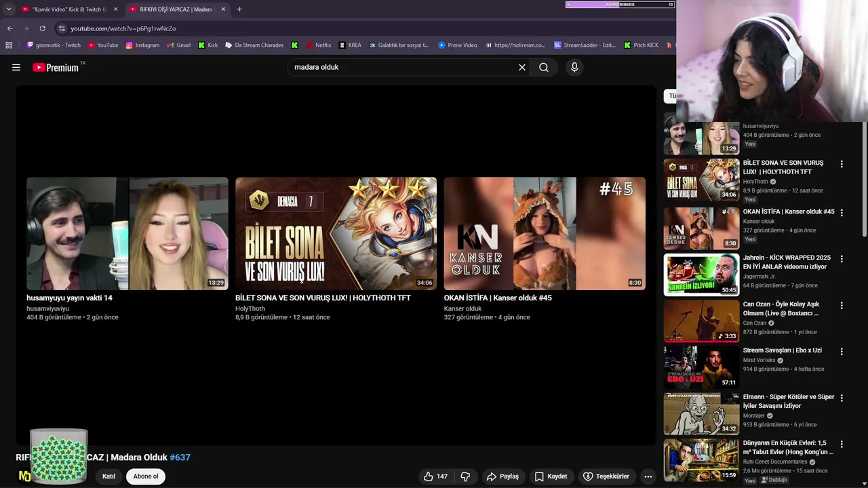Click the address bar URL
868x488 pixels.
click(x=123, y=28)
